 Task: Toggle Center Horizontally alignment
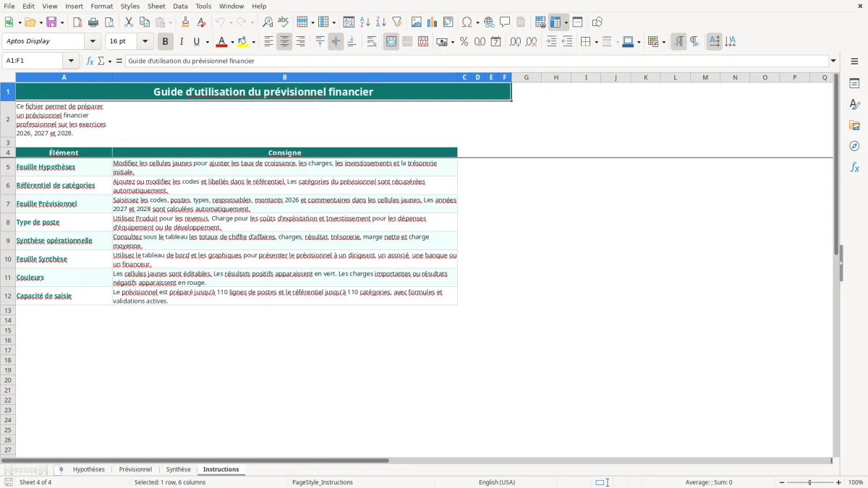[x=284, y=42]
